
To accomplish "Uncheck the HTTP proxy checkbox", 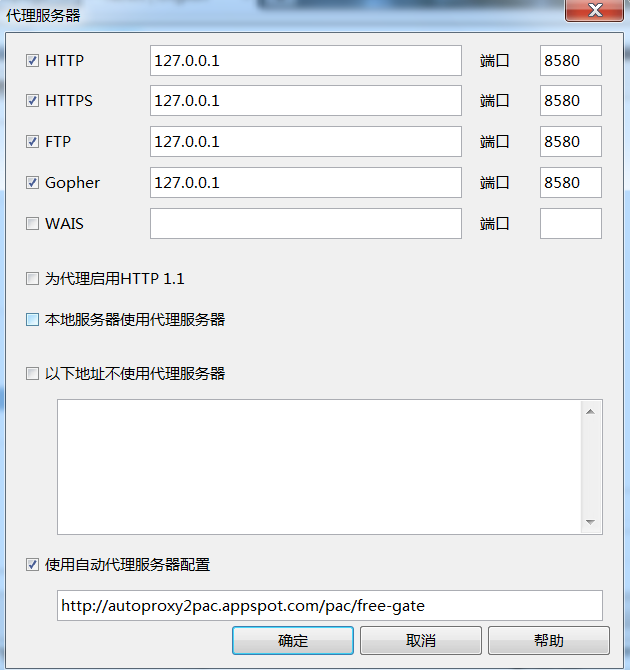I will (x=32, y=61).
